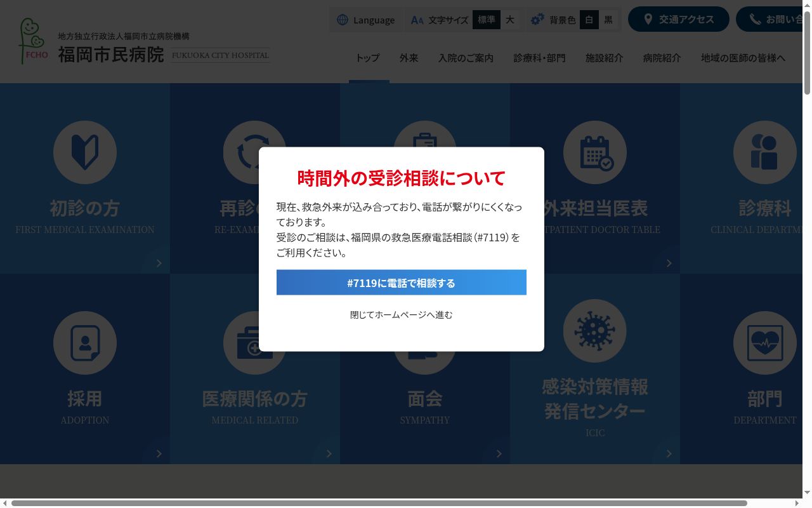
Task: Click the arrow on the 採用 tile
Action: point(159,453)
